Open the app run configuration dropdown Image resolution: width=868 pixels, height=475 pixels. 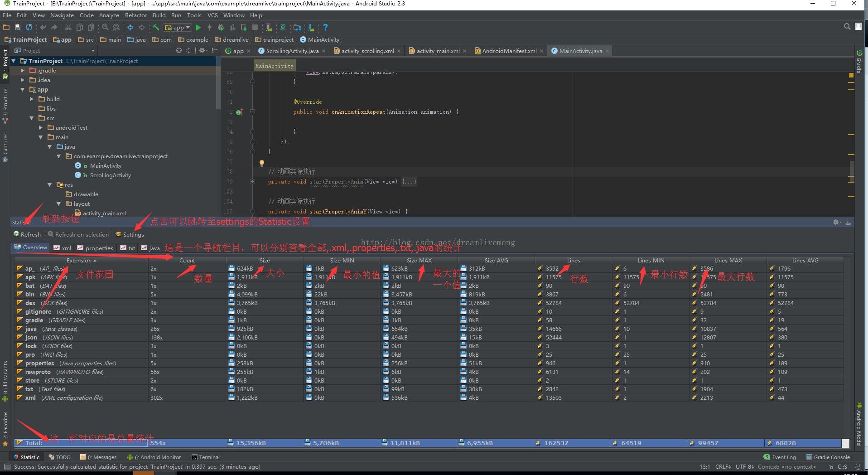coord(178,28)
